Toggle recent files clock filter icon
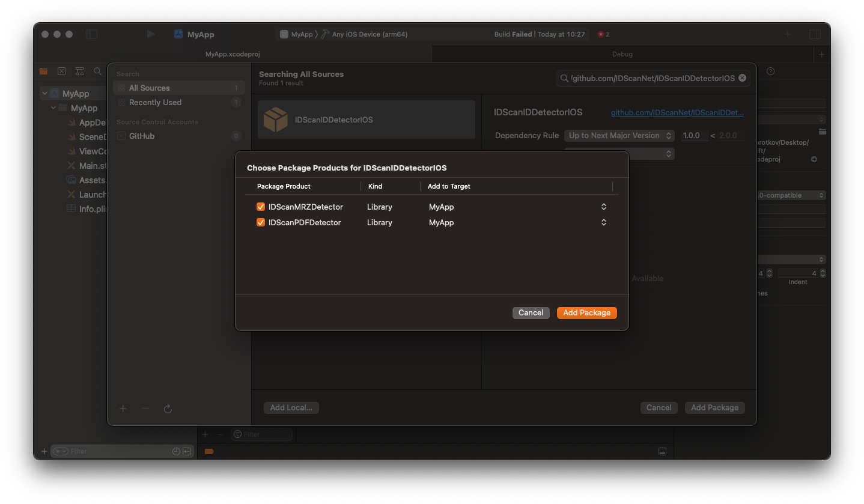 coord(176,451)
